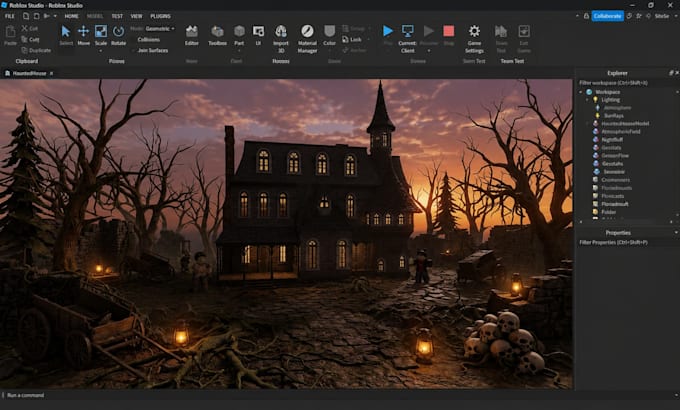Toggle the Join Surfaces option
Image resolution: width=680 pixels, height=410 pixels.
153,50
